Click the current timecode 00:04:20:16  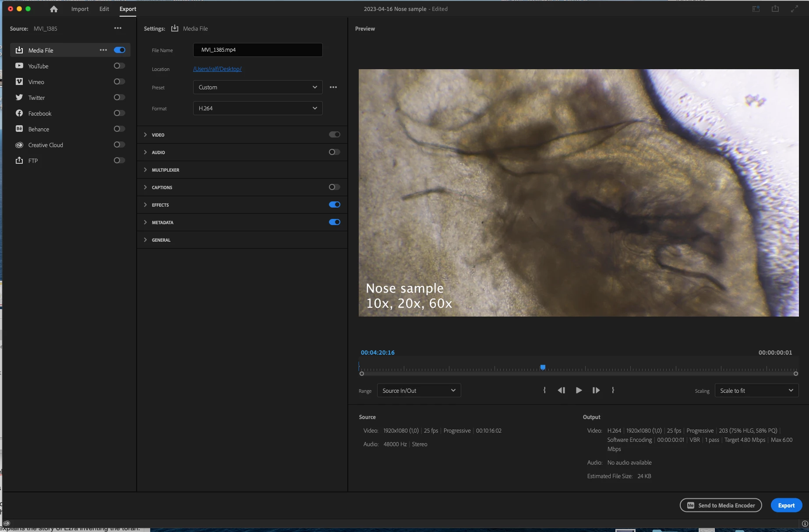[378, 352]
